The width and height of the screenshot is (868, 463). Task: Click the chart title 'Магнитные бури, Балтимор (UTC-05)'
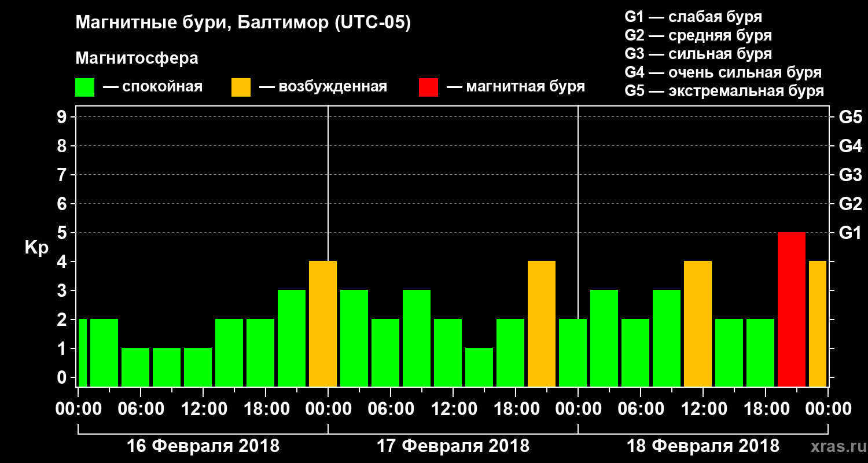pos(243,24)
